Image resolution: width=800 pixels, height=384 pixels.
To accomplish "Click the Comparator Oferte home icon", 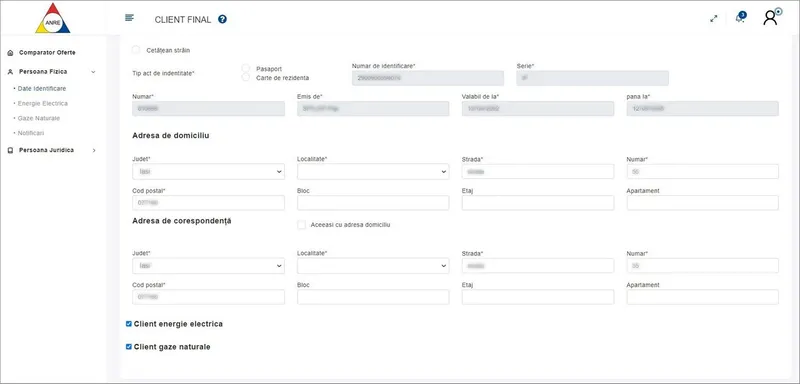I will tap(10, 53).
